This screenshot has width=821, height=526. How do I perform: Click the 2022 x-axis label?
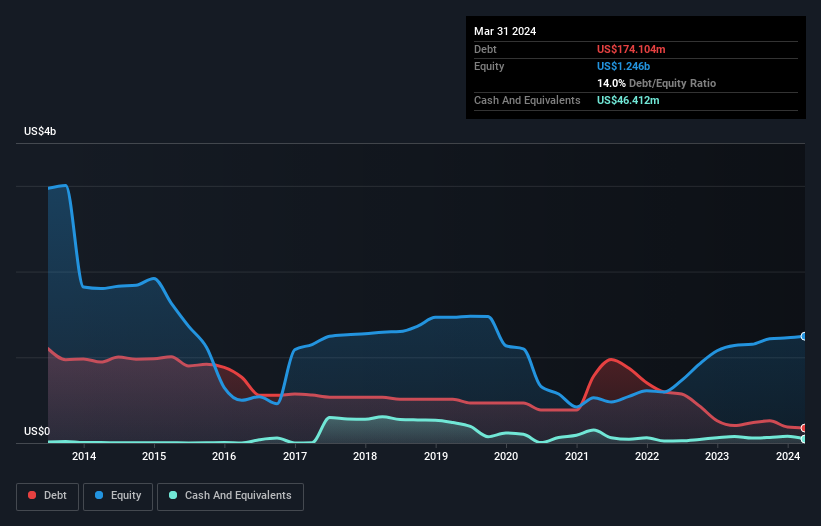(647, 456)
